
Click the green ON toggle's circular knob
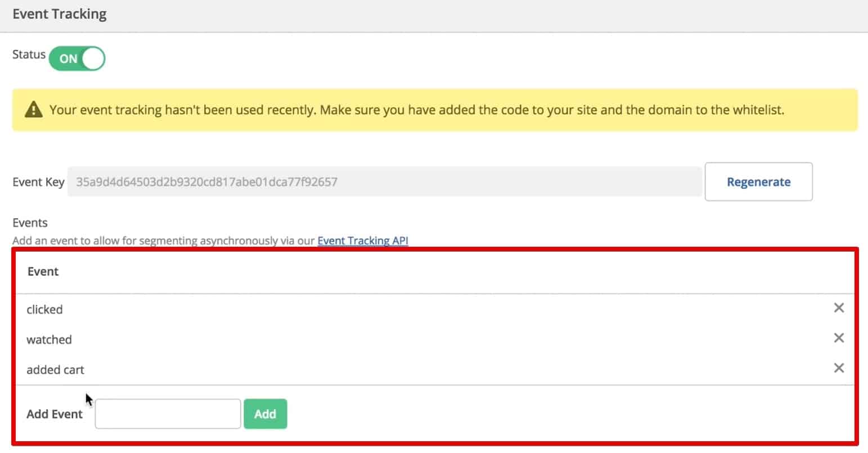coord(92,58)
